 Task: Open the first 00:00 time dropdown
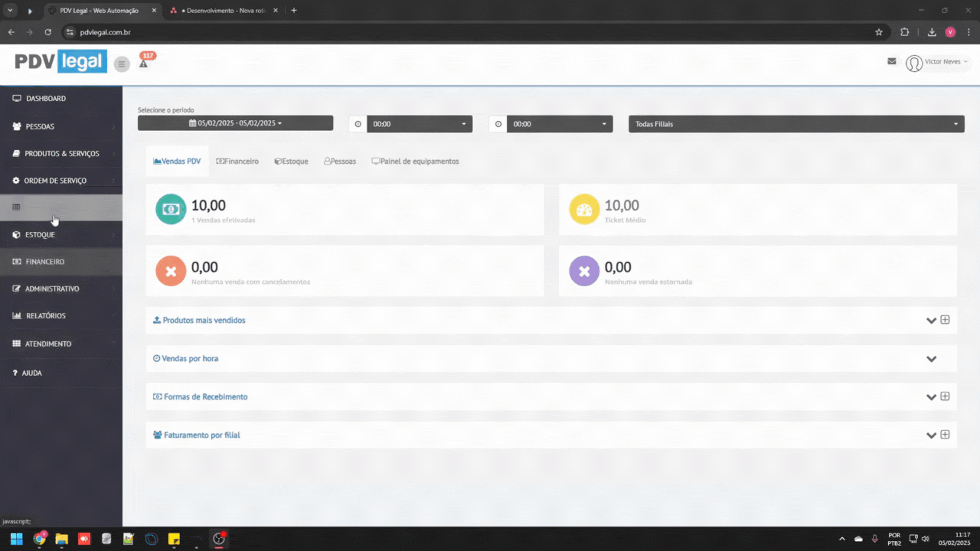tap(419, 124)
